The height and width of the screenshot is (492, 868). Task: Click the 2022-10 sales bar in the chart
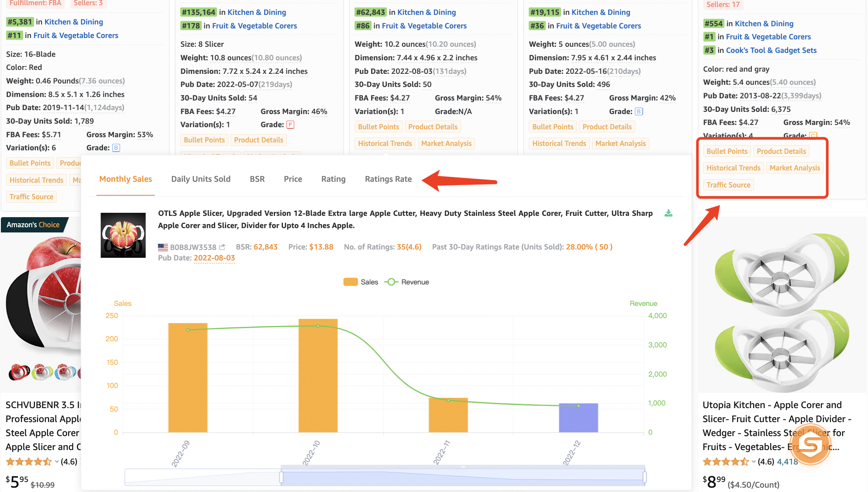pos(318,375)
